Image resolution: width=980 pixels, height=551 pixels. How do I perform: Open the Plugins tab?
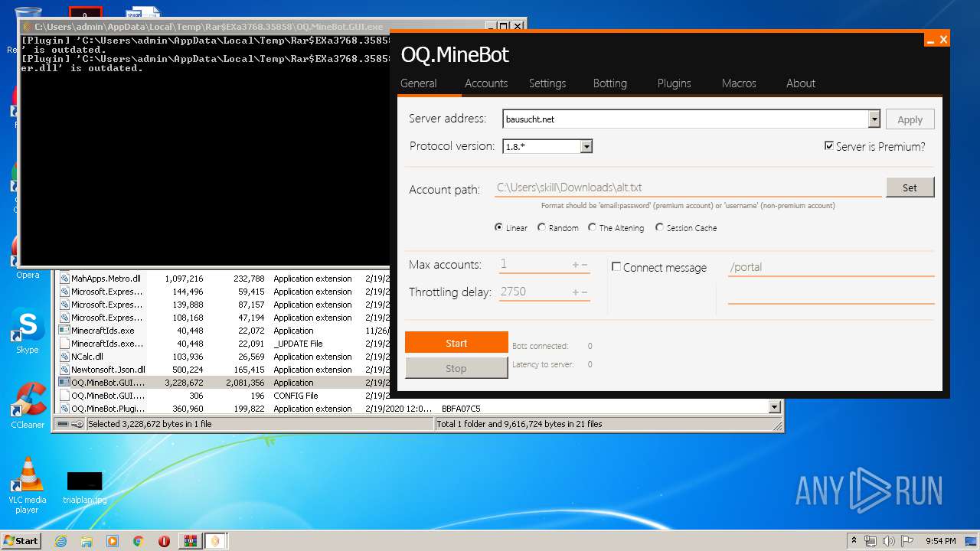coord(675,83)
